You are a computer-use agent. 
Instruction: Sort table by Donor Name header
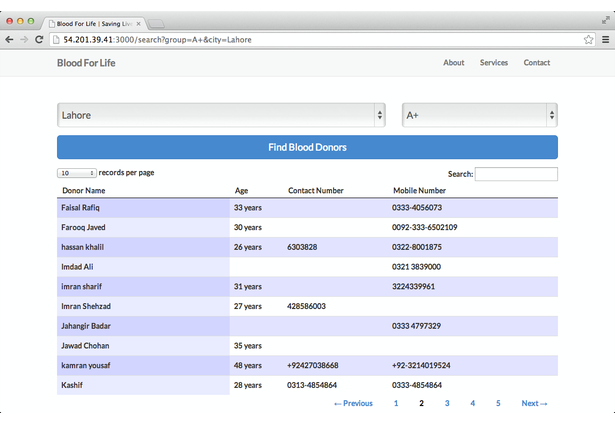point(84,191)
